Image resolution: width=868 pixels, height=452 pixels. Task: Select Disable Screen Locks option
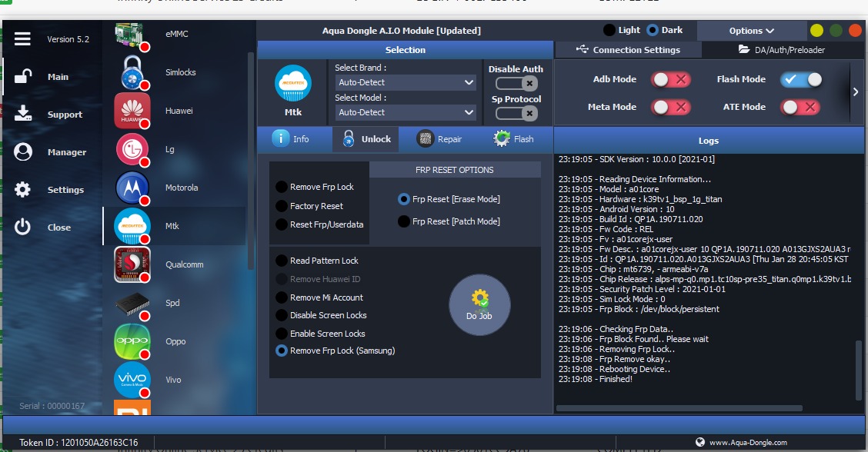(281, 315)
